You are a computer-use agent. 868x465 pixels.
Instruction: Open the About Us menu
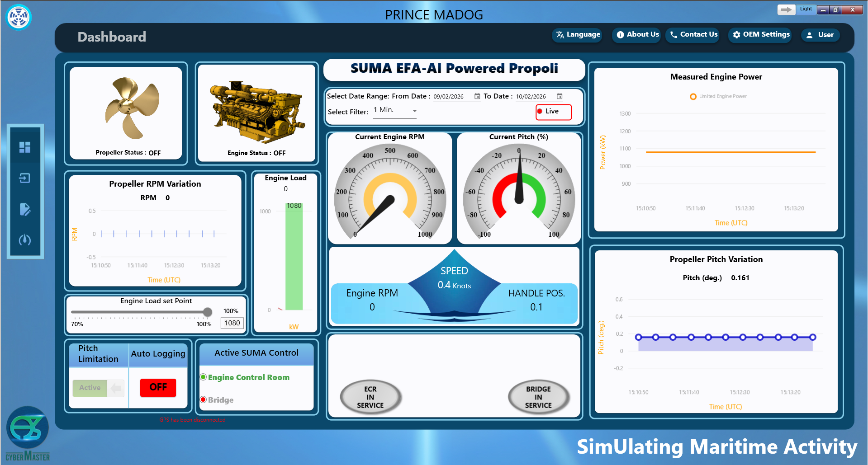coord(637,35)
